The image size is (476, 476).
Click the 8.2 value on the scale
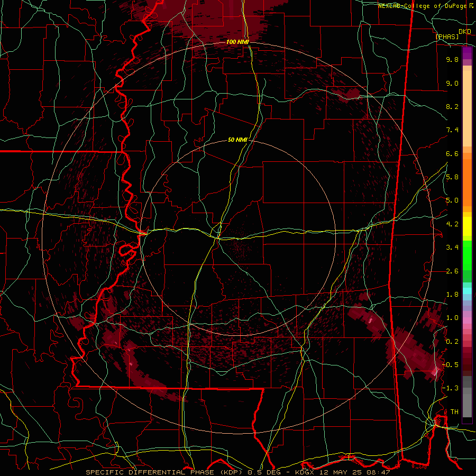[452, 106]
